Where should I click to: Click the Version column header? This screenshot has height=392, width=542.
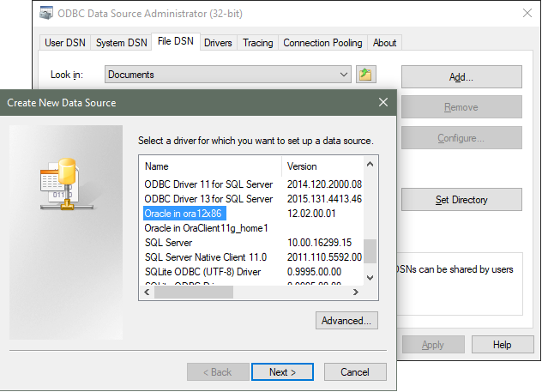323,166
